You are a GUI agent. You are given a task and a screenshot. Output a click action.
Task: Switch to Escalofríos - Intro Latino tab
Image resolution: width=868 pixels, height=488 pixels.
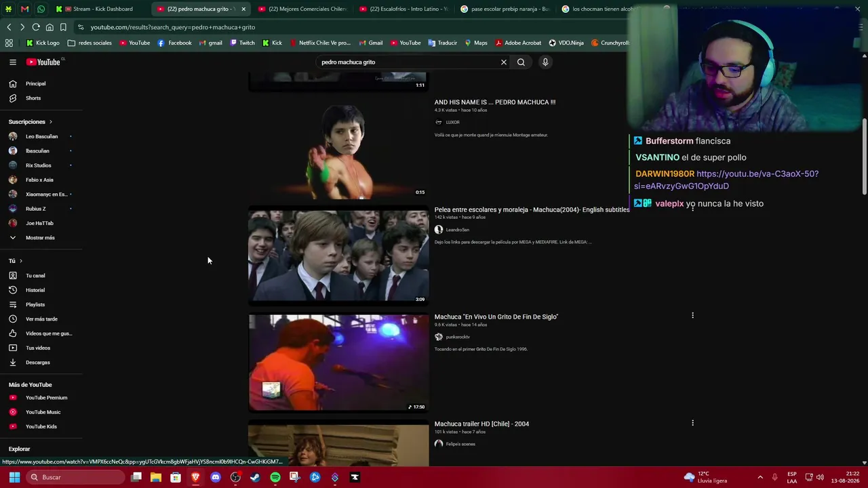403,9
